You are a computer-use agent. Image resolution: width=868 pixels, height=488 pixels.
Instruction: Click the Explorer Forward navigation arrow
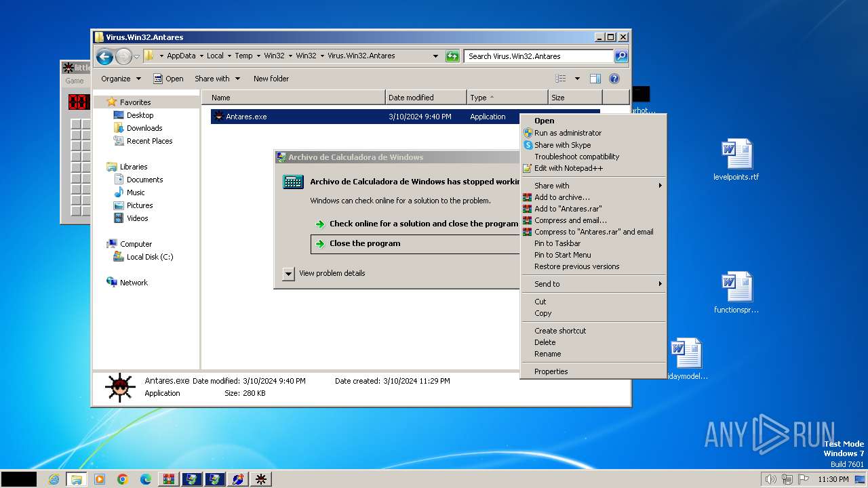coord(123,56)
